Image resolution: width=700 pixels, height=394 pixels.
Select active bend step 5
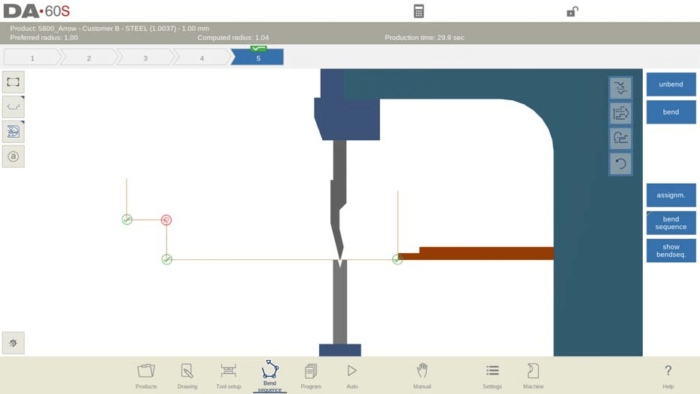pos(258,58)
